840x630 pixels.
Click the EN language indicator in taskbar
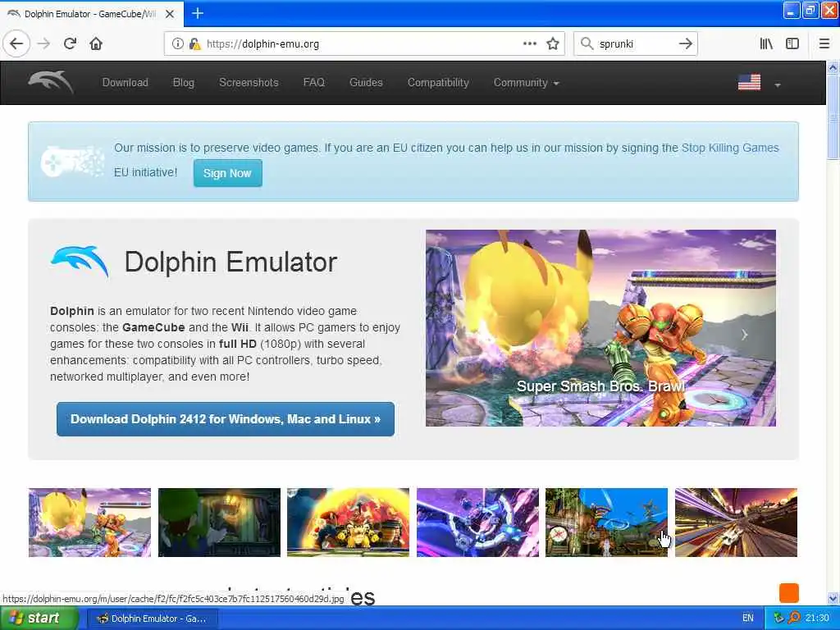[748, 619]
